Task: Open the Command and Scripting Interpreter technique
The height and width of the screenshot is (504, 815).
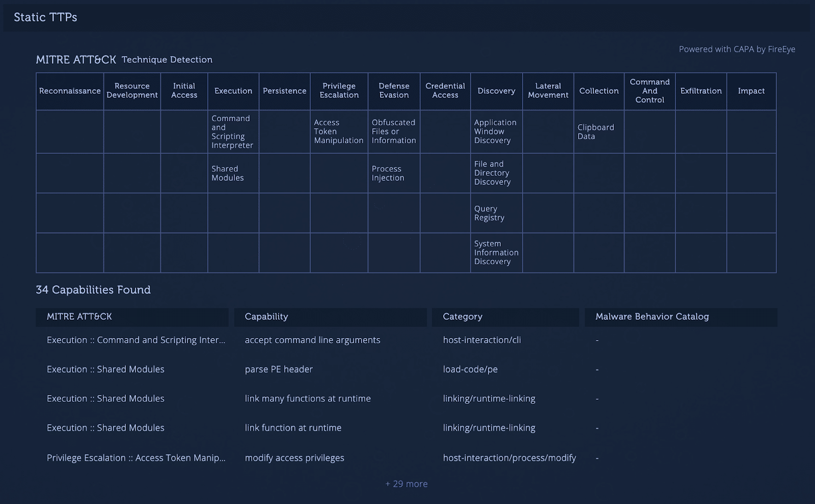Action: tap(232, 132)
